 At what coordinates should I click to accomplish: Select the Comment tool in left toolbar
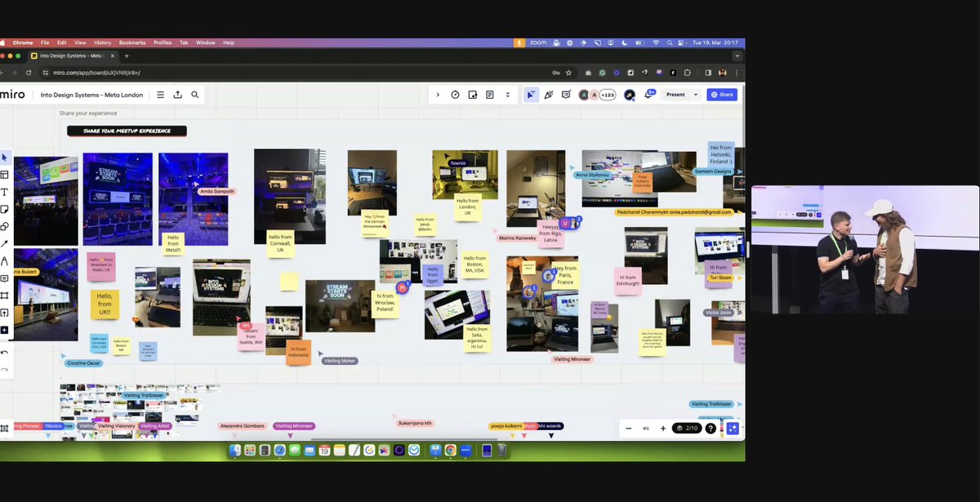(4, 278)
